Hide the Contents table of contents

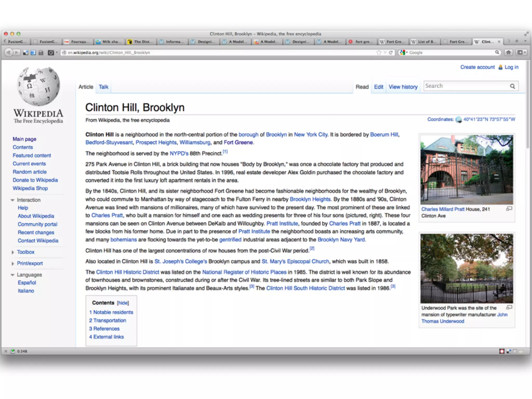pyautogui.click(x=123, y=303)
